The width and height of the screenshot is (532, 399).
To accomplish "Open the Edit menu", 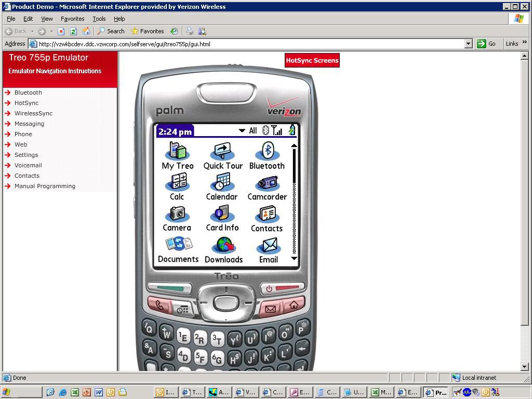I will click(x=28, y=19).
